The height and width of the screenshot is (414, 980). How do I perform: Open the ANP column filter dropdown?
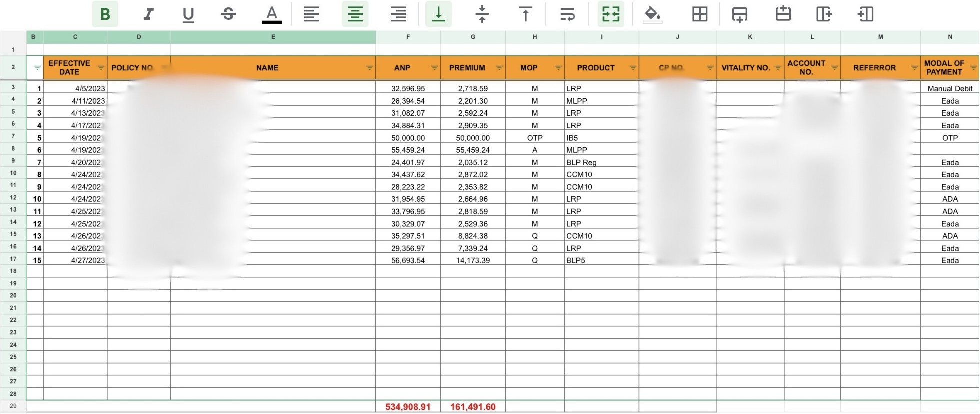coord(434,68)
